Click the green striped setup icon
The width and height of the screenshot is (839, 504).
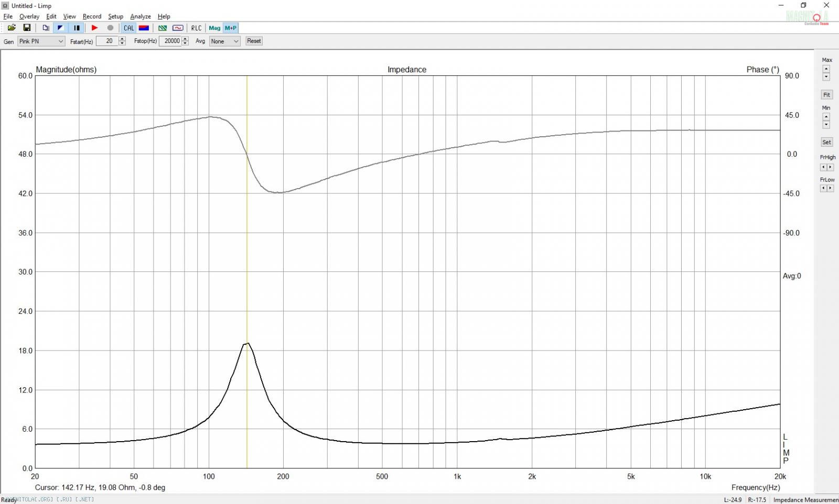click(x=163, y=28)
